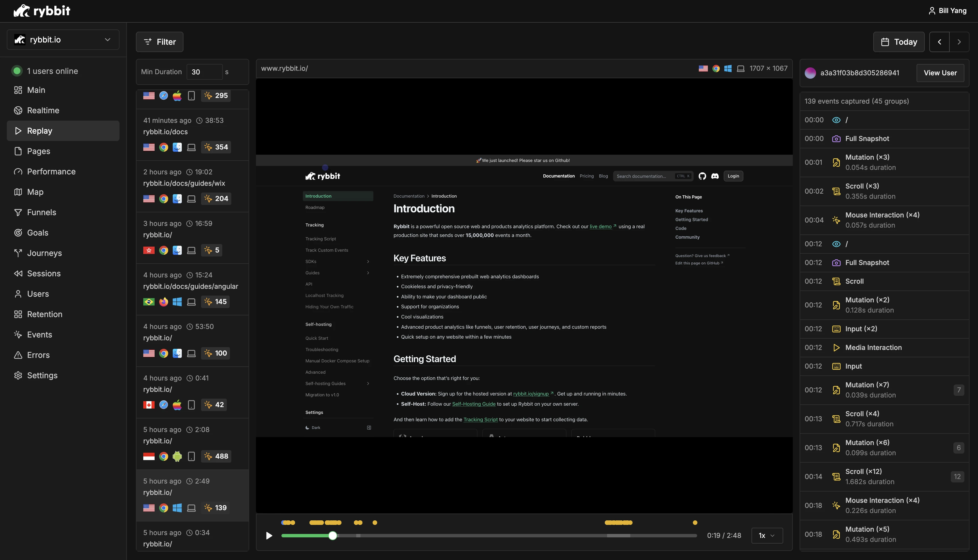Click the GitHub icon in replayed page
Image resolution: width=978 pixels, height=560 pixels.
pyautogui.click(x=702, y=176)
